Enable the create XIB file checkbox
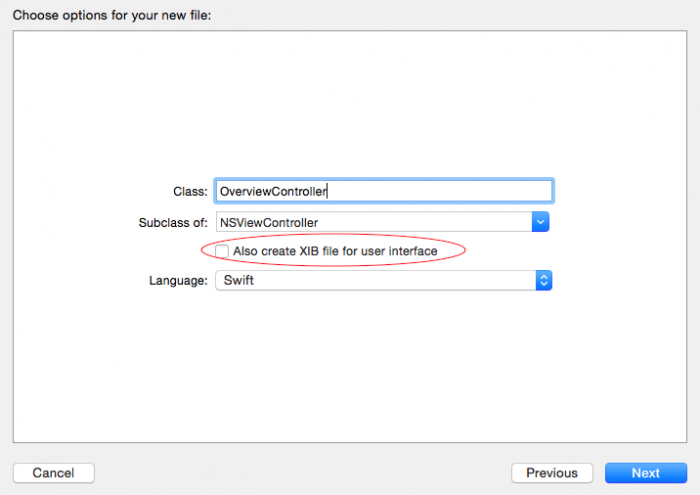Image resolution: width=700 pixels, height=495 pixels. click(222, 251)
